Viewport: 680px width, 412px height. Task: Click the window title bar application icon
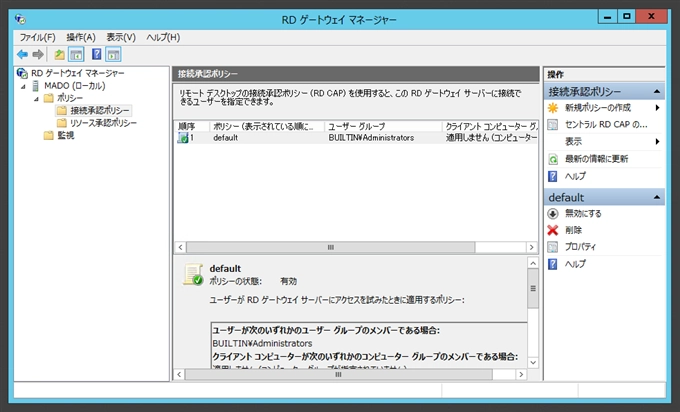click(20, 19)
